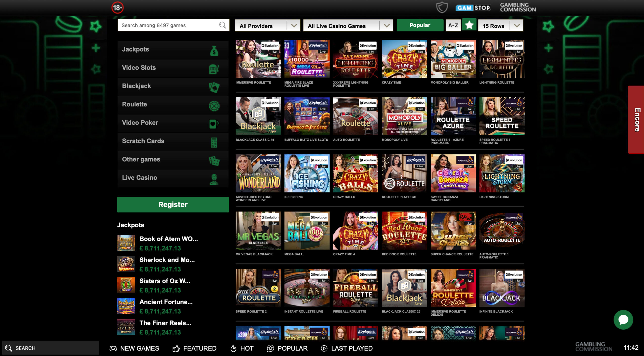Click the play icon beside LAST PLAYED
Viewport: 644px width, 356px height.
(324, 348)
